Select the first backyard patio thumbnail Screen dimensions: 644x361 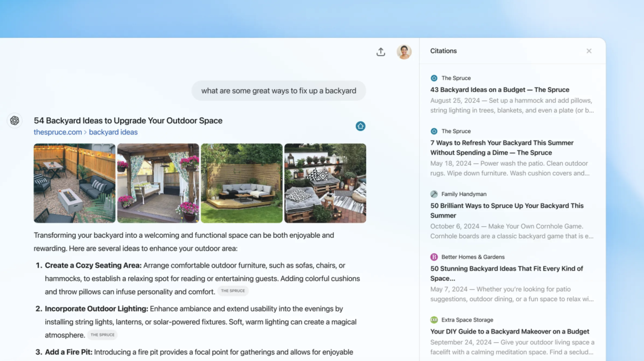[x=74, y=183]
